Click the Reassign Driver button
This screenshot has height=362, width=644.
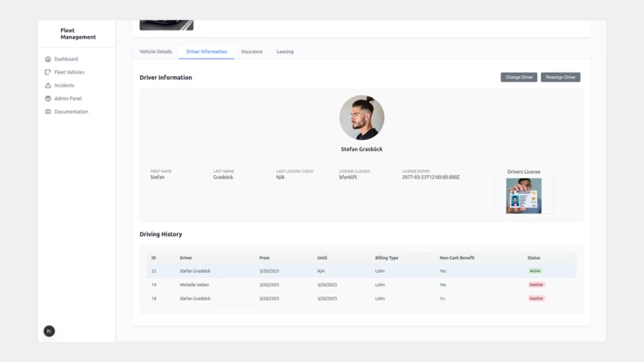tap(560, 77)
